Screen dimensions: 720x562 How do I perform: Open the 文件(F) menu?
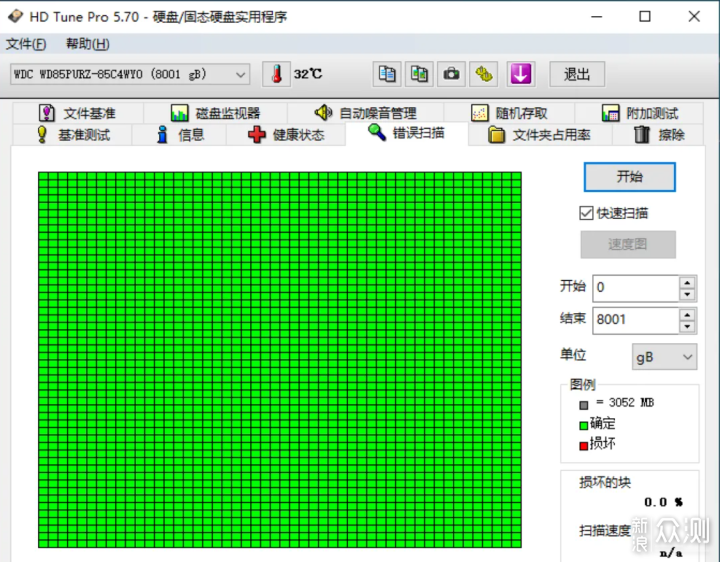tap(26, 44)
